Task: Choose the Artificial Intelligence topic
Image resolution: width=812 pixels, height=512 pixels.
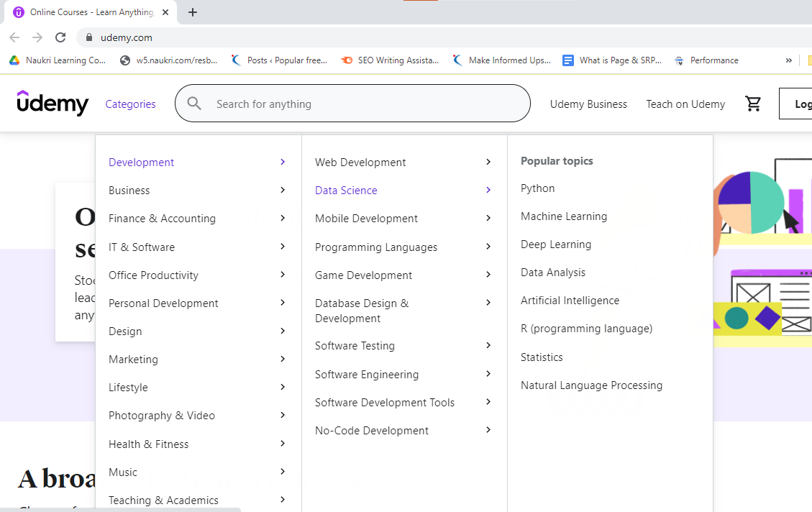Action: pos(570,301)
